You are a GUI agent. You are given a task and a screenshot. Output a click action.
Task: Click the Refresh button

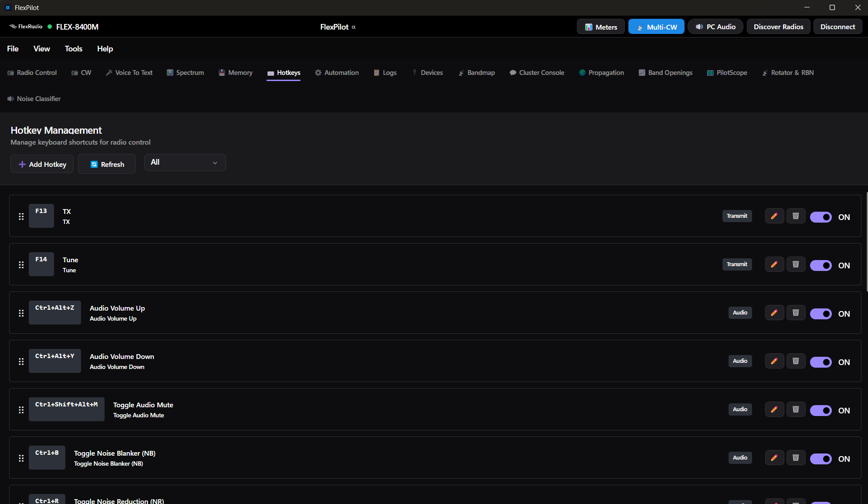coord(107,164)
